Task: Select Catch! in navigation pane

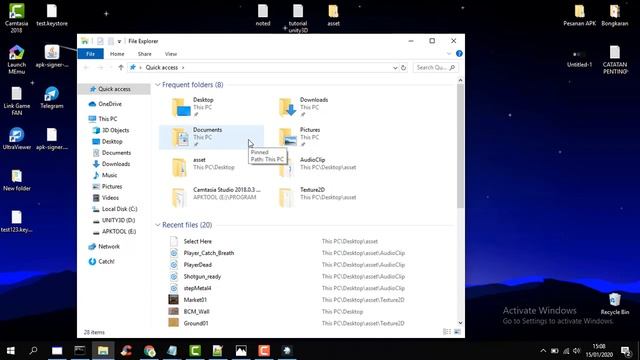Action: 106,262
